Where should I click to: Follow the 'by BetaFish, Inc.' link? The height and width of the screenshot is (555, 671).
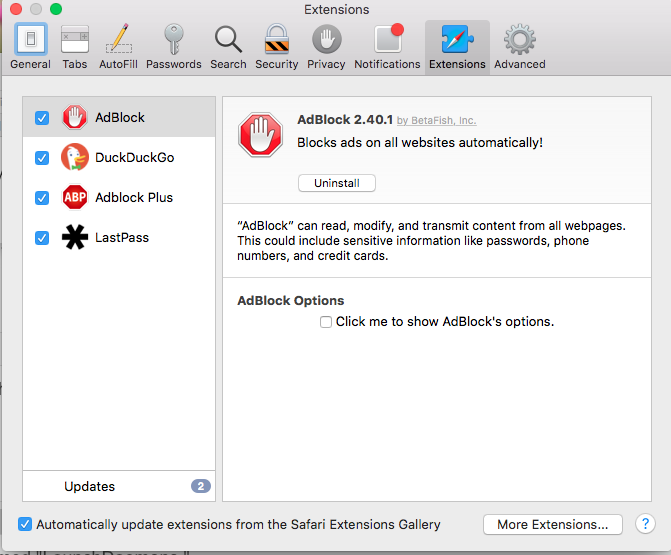[436, 121]
